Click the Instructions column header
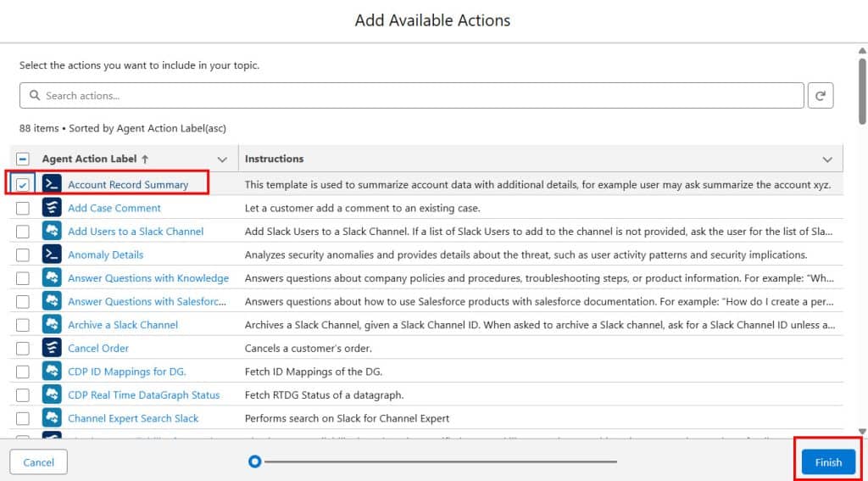The image size is (868, 481). click(x=274, y=159)
